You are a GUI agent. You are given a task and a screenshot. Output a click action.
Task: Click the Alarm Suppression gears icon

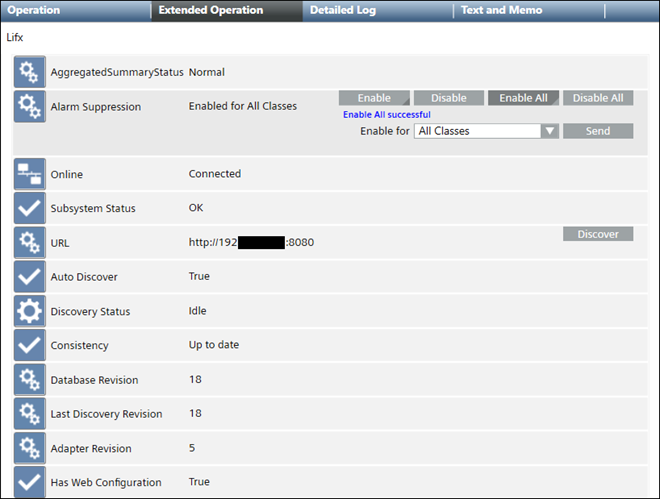tap(29, 107)
